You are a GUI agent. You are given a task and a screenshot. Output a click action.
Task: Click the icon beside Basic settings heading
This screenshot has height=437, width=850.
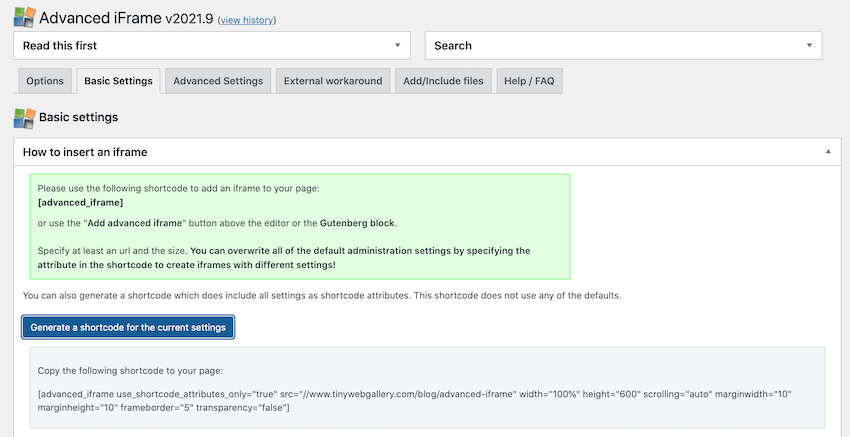(x=24, y=118)
